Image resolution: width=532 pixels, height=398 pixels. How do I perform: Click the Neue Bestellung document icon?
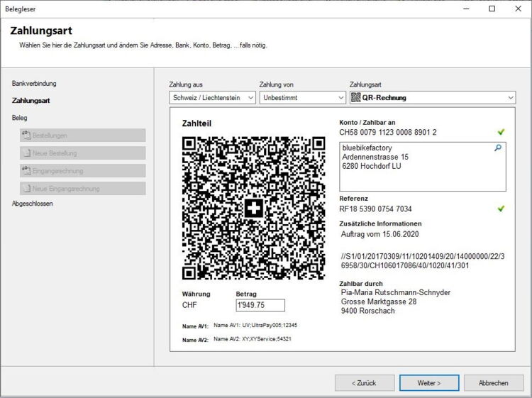26,153
